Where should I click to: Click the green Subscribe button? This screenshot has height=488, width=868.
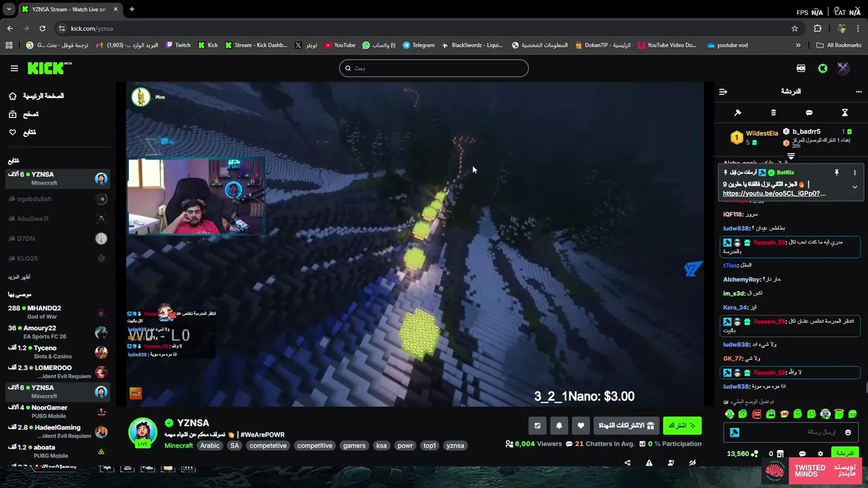(682, 426)
